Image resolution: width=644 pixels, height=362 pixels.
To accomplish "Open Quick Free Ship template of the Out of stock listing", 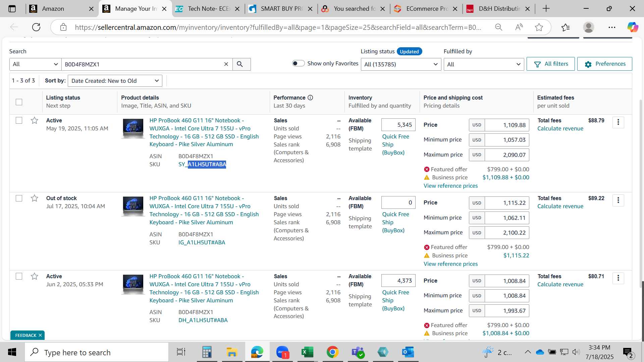I will tap(395, 222).
